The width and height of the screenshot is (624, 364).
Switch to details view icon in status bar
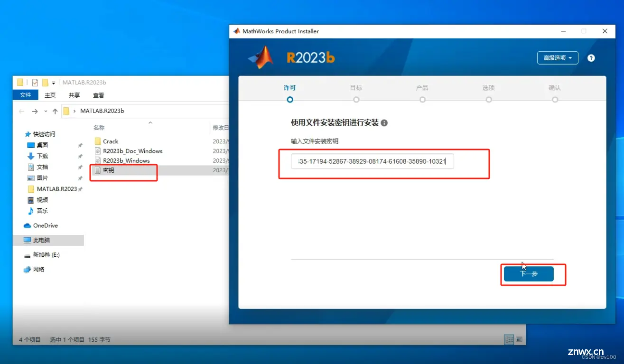click(509, 339)
